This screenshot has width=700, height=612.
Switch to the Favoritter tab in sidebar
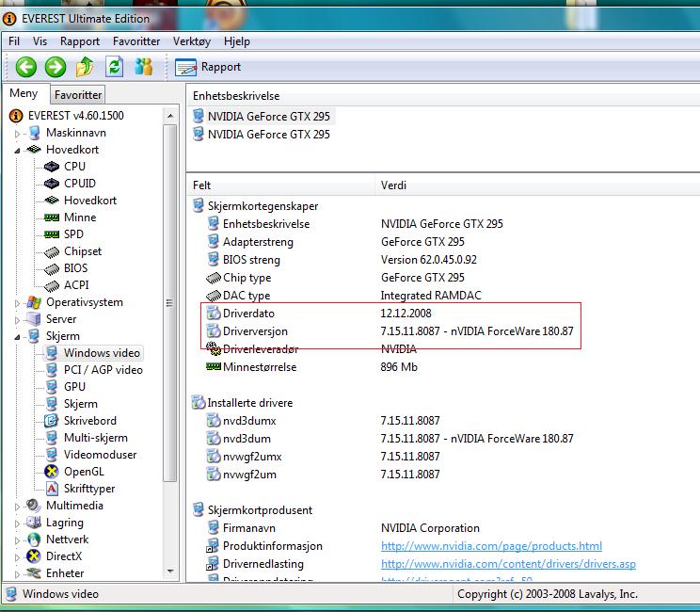[78, 95]
